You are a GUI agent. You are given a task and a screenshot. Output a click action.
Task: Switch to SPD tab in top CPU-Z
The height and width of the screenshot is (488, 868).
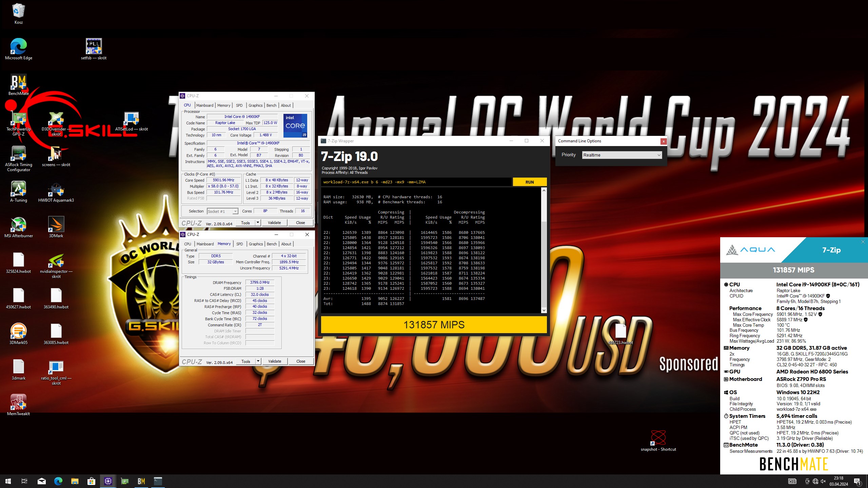coord(239,105)
